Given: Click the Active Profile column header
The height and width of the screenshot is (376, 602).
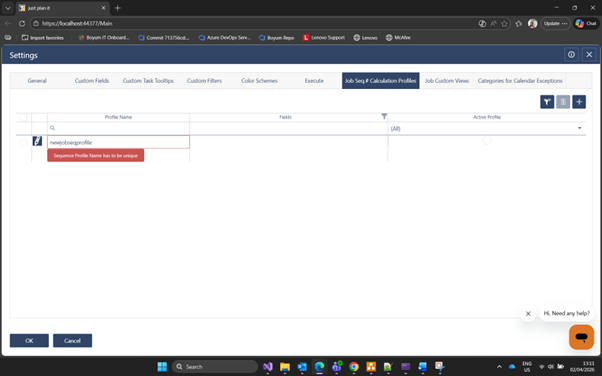Looking at the screenshot, I should (x=486, y=117).
